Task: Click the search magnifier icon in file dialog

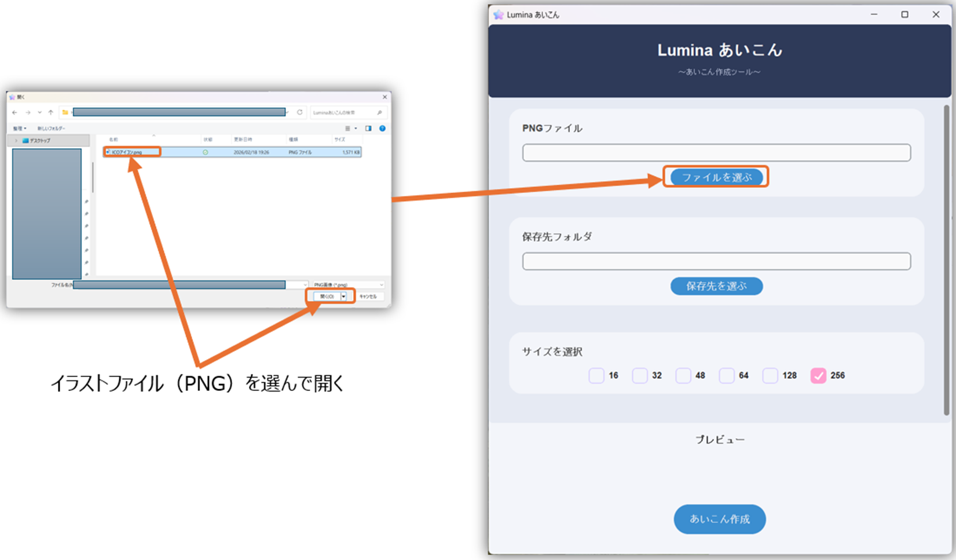Action: 379,112
